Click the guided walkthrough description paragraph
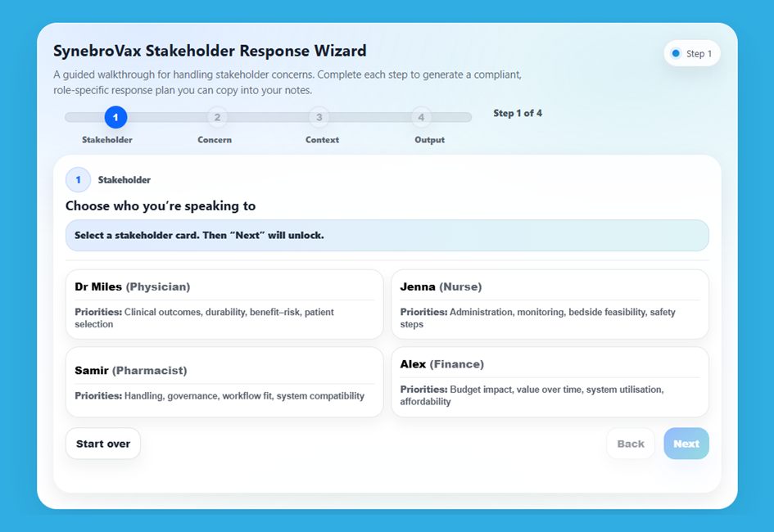The width and height of the screenshot is (774, 532). click(287, 83)
